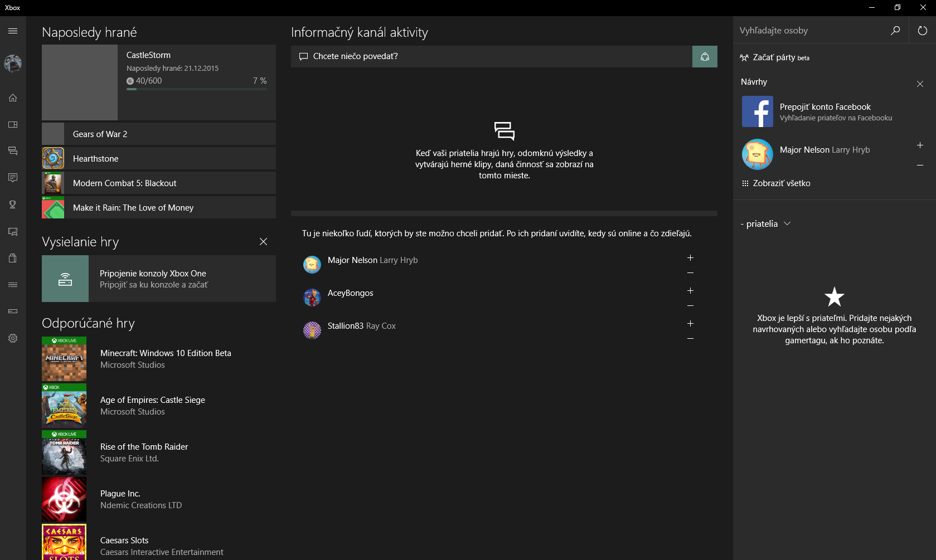Open Connect console icon in sidebar

(13, 311)
